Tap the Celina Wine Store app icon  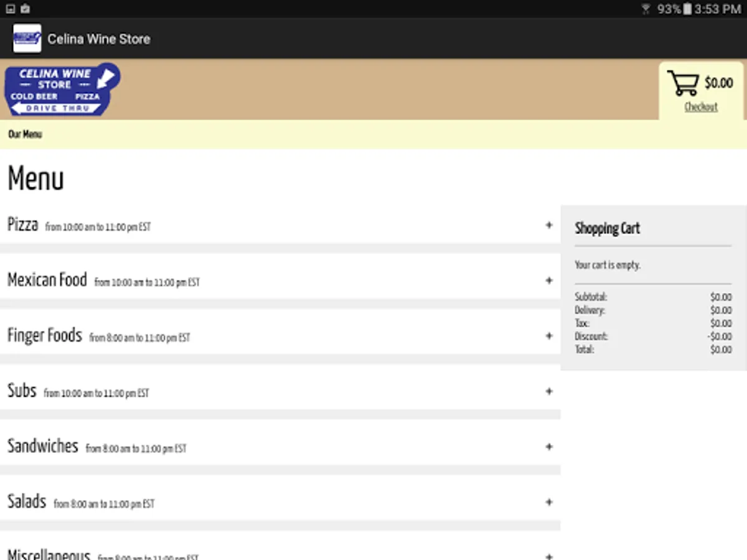27,39
